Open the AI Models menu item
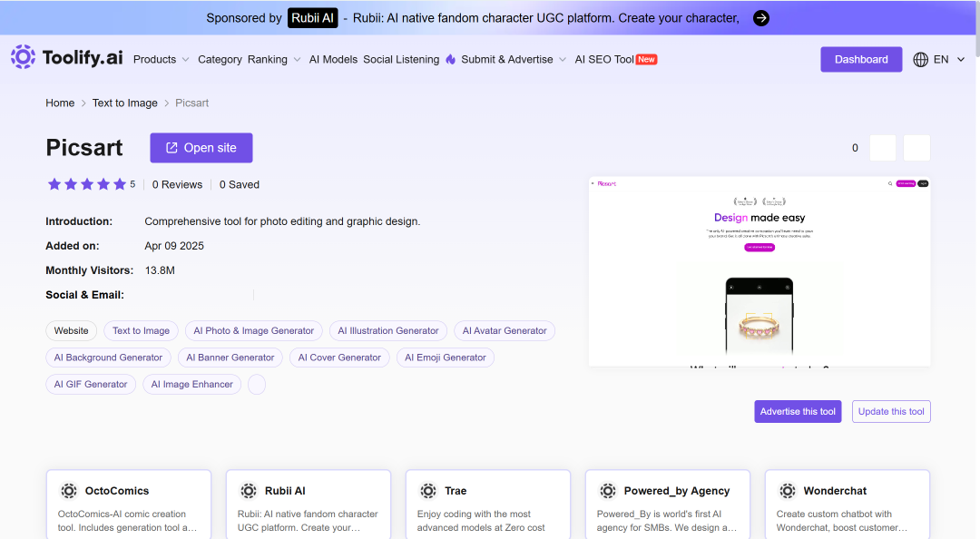 [333, 59]
